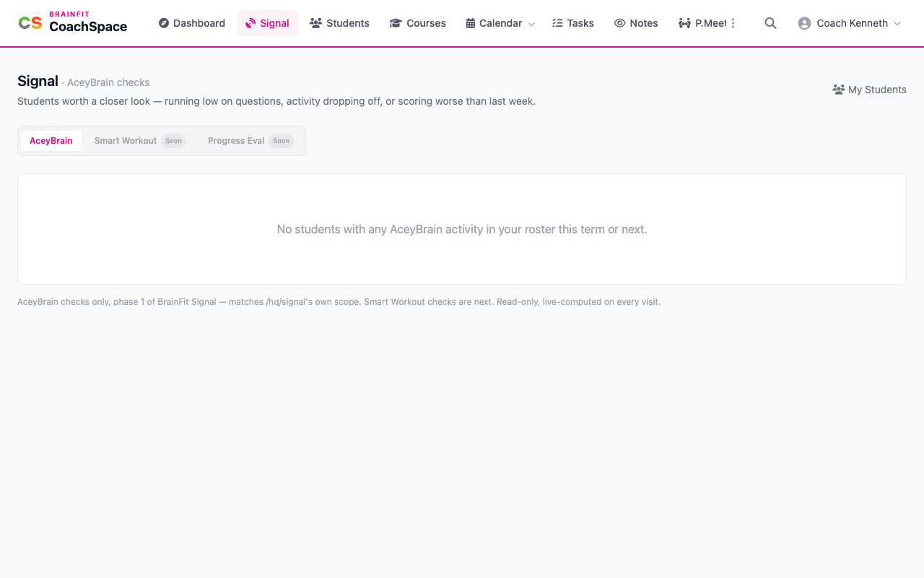Select the Smart Workout tab
The width and height of the screenshot is (924, 578).
coord(140,141)
